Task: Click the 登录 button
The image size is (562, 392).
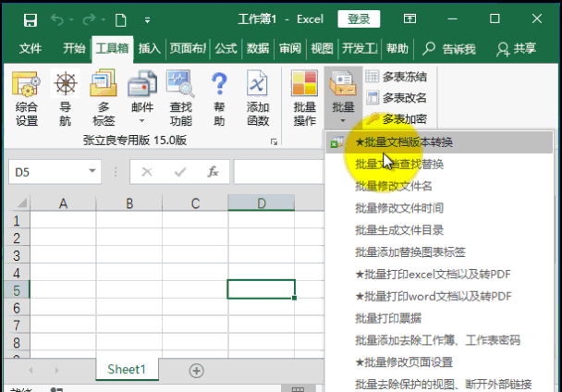Action: (359, 19)
